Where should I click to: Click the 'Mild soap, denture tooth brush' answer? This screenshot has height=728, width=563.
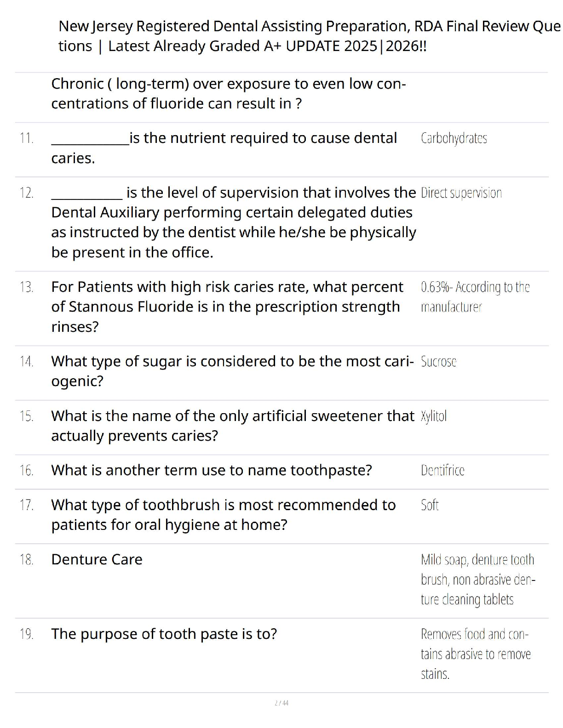(477, 579)
